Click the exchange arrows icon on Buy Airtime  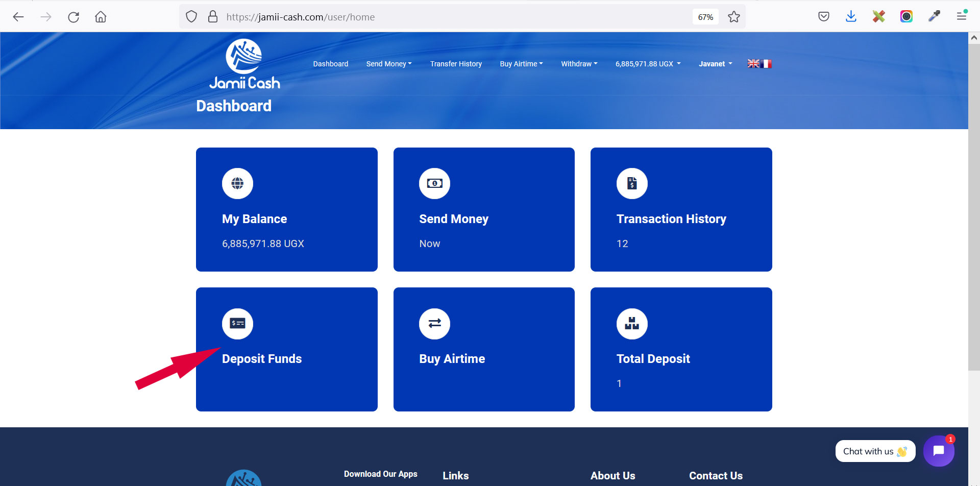(434, 324)
